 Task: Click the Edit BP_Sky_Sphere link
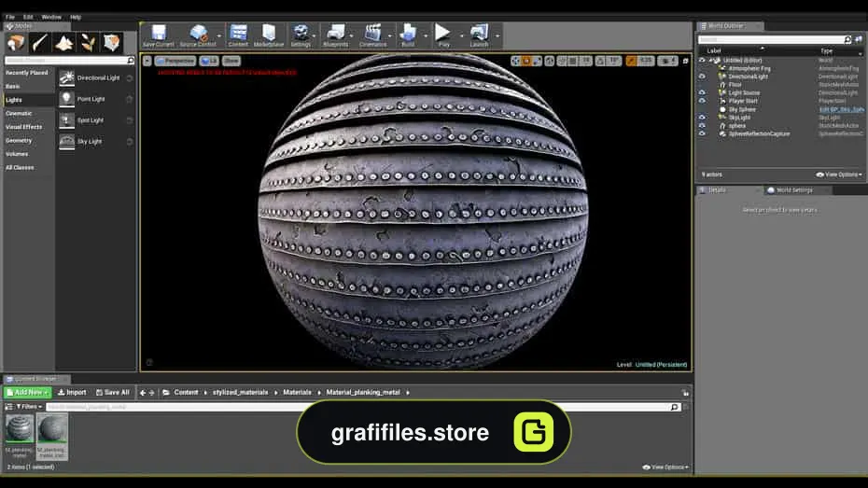point(842,109)
